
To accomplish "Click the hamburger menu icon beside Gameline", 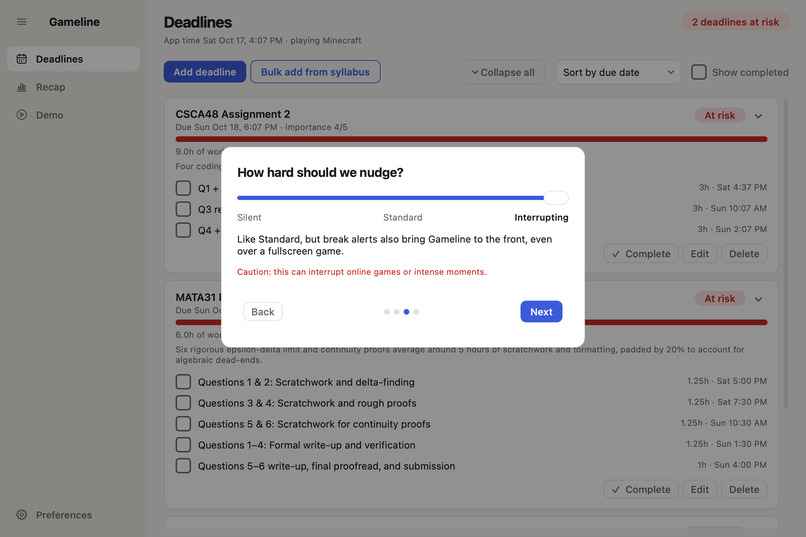I will coord(22,22).
